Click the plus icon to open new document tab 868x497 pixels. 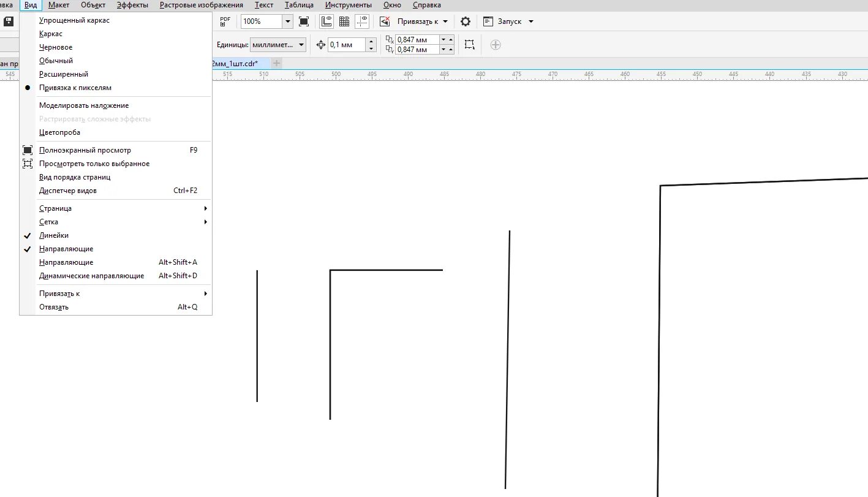tap(277, 63)
